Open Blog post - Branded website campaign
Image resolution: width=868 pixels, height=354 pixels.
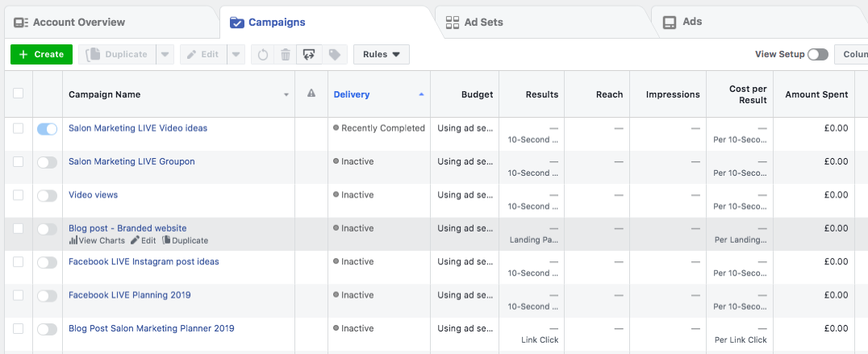pos(127,228)
